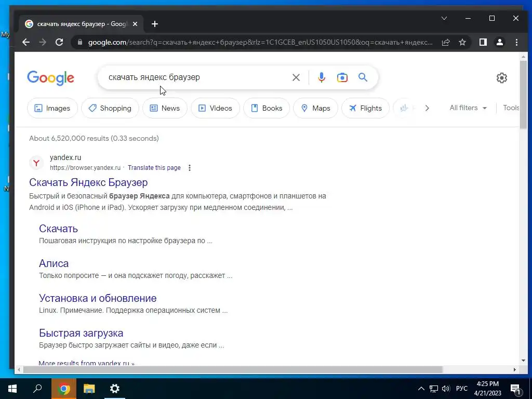
Task: Open the volume tray icon
Action: coord(446,389)
